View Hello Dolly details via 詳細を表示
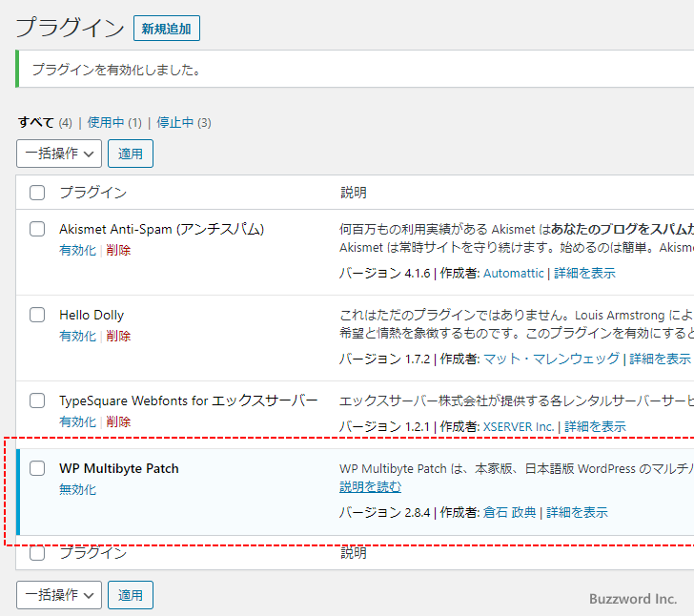Screen dimensions: 694x616 pyautogui.click(x=660, y=359)
